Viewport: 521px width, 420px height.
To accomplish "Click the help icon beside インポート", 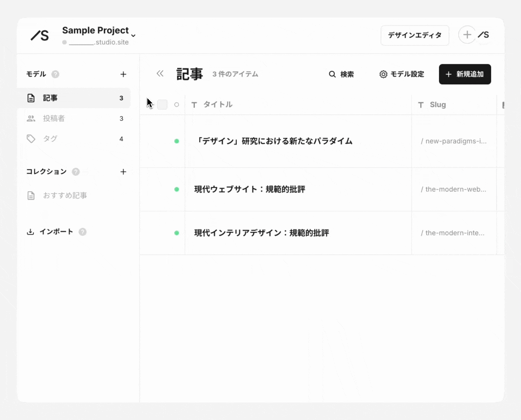I will pyautogui.click(x=82, y=232).
